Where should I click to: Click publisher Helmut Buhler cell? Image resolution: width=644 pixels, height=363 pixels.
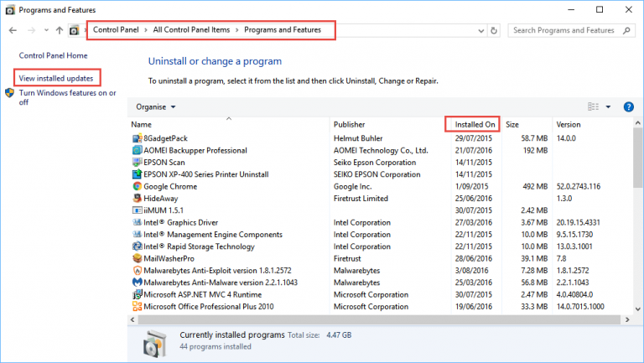coord(358,138)
